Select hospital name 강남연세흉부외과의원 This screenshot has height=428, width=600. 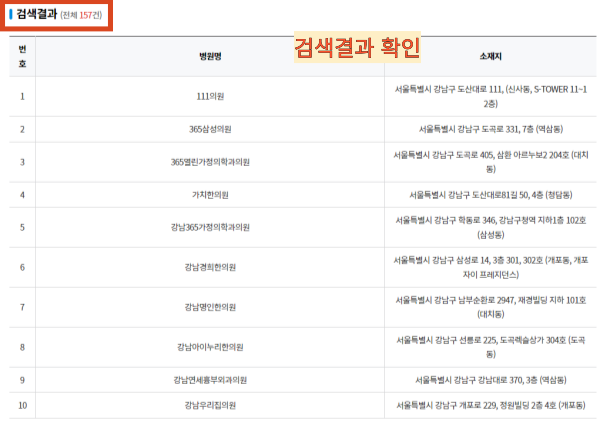210,380
